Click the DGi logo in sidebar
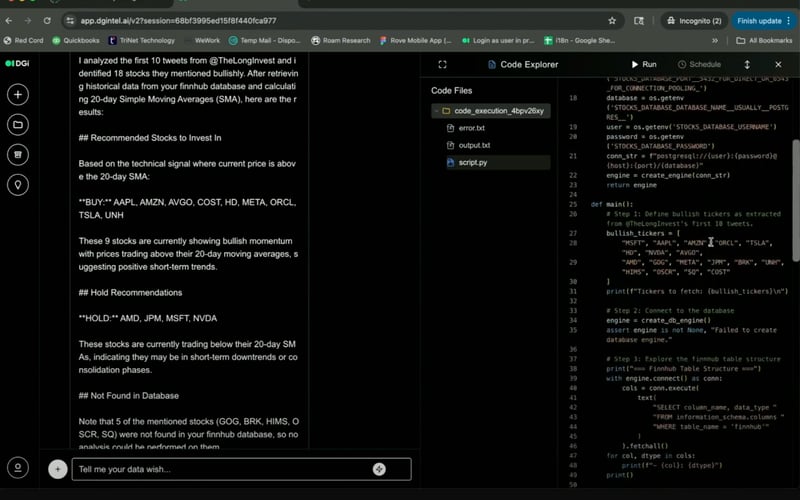Viewport: 800px width, 500px height. click(17, 63)
